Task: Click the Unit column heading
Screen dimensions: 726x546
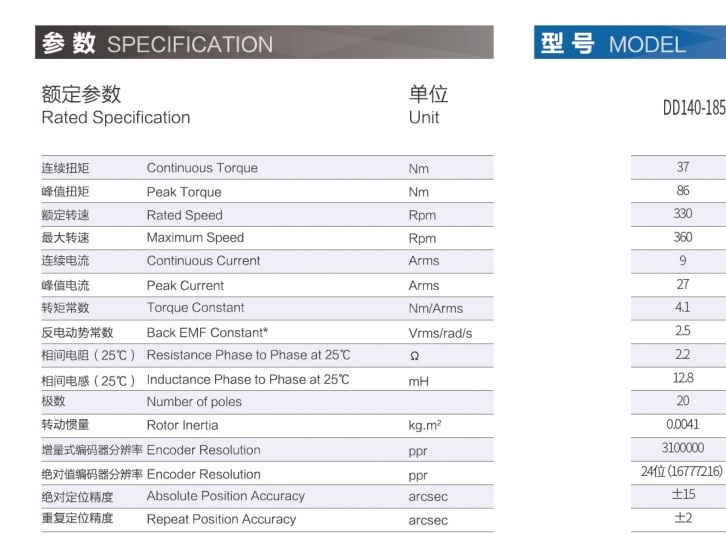Action: click(x=424, y=117)
